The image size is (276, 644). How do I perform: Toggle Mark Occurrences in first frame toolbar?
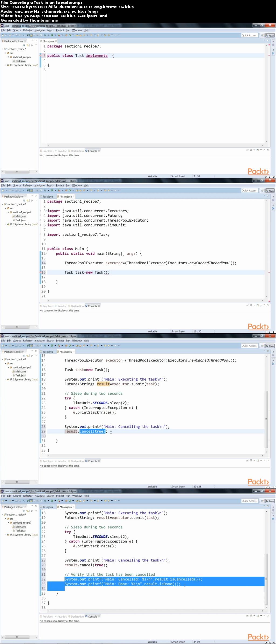[31, 35]
